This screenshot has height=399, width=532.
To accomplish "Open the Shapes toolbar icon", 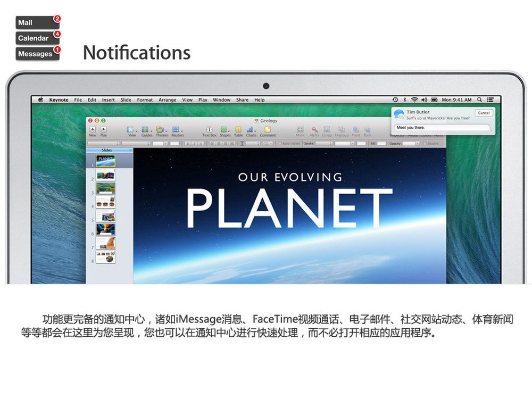I will (x=223, y=130).
